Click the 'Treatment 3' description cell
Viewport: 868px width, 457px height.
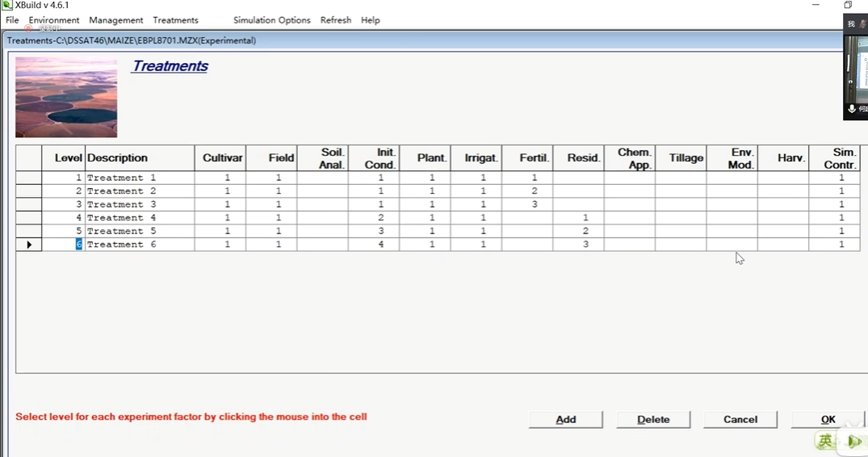pyautogui.click(x=140, y=204)
